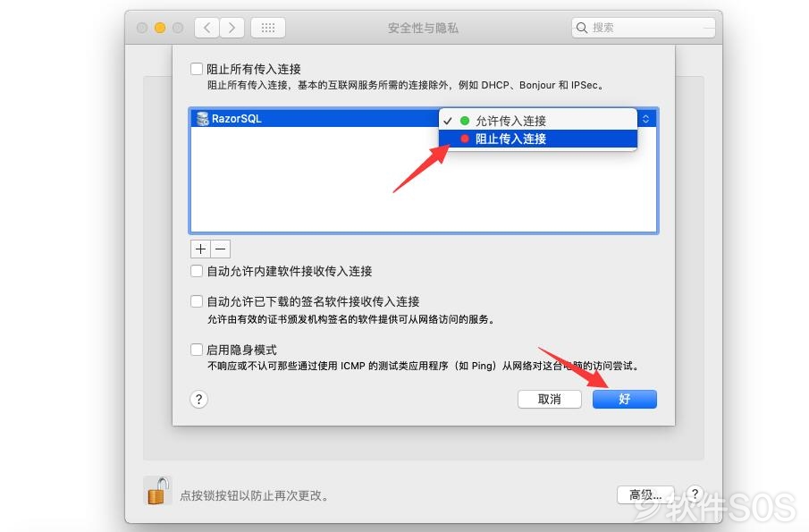Click the plus button to add app
The width and height of the screenshot is (809, 532).
click(200, 249)
